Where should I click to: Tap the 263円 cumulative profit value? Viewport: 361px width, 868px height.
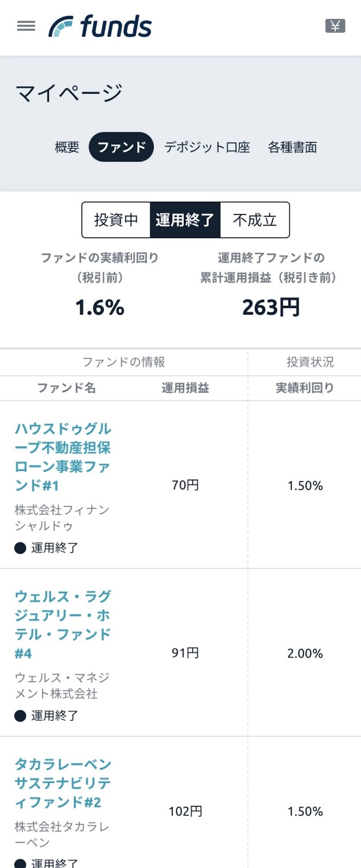click(271, 308)
